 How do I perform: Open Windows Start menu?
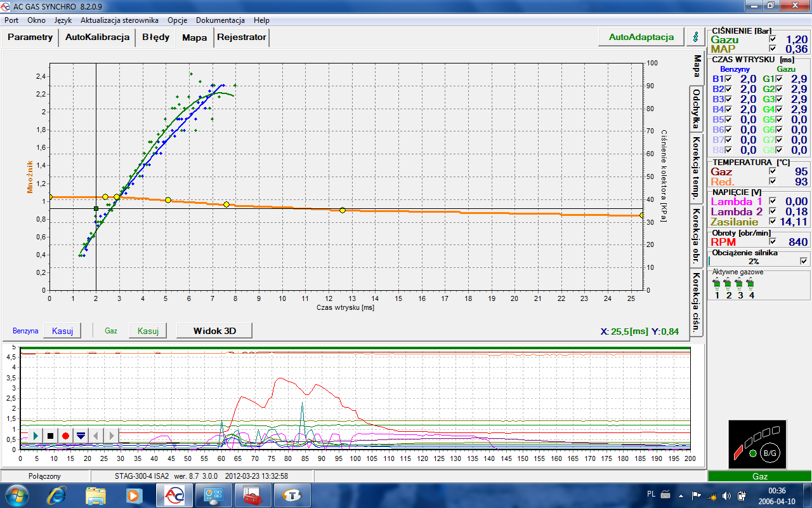(16, 495)
